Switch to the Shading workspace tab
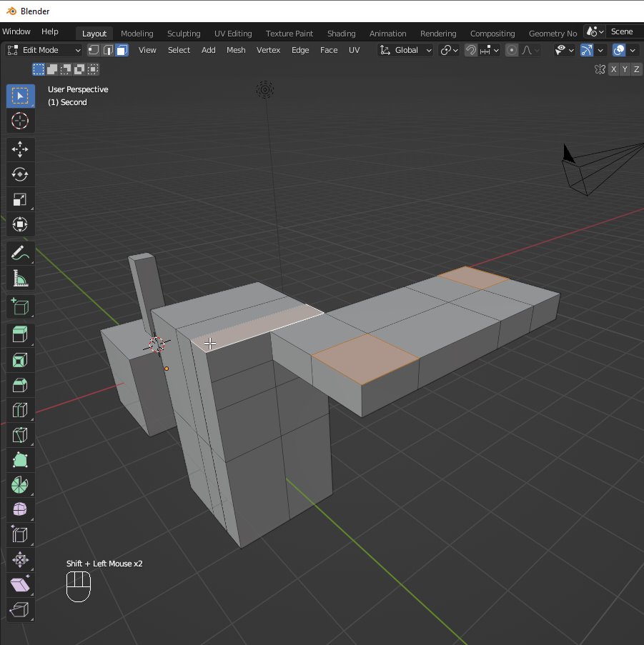Image resolution: width=644 pixels, height=645 pixels. click(x=341, y=33)
